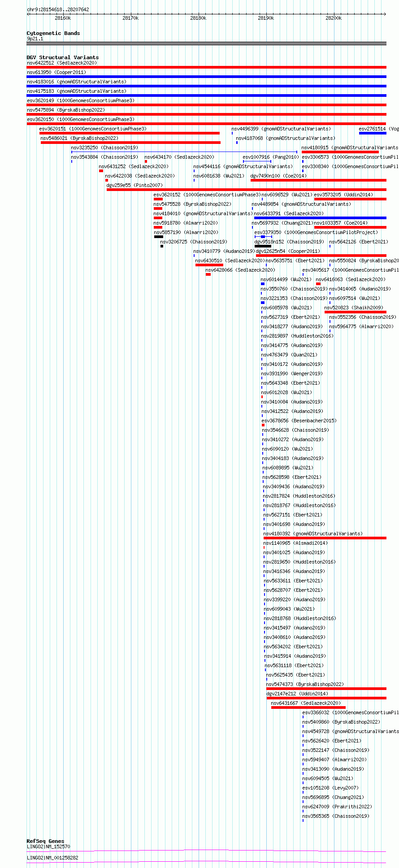Open nsv1140965 (Alsmadi2014) variant
Screen dimensions: 399x868
295,543
